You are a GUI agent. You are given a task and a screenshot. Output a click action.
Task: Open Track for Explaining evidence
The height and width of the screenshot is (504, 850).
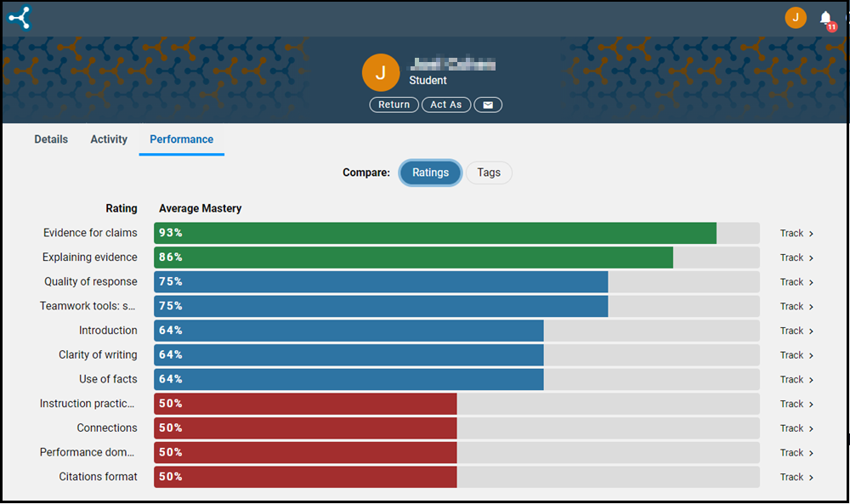(796, 258)
